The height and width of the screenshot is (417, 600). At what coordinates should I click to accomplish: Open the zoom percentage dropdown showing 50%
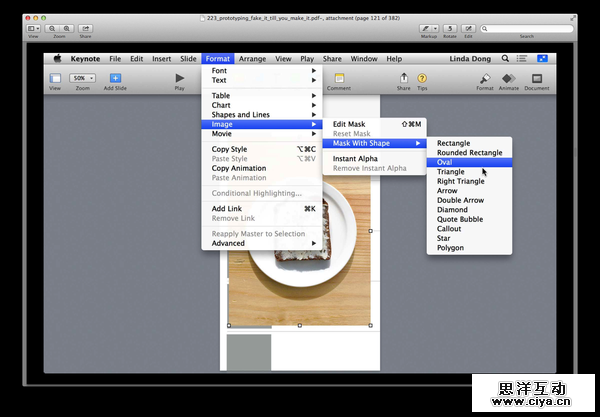click(x=84, y=78)
